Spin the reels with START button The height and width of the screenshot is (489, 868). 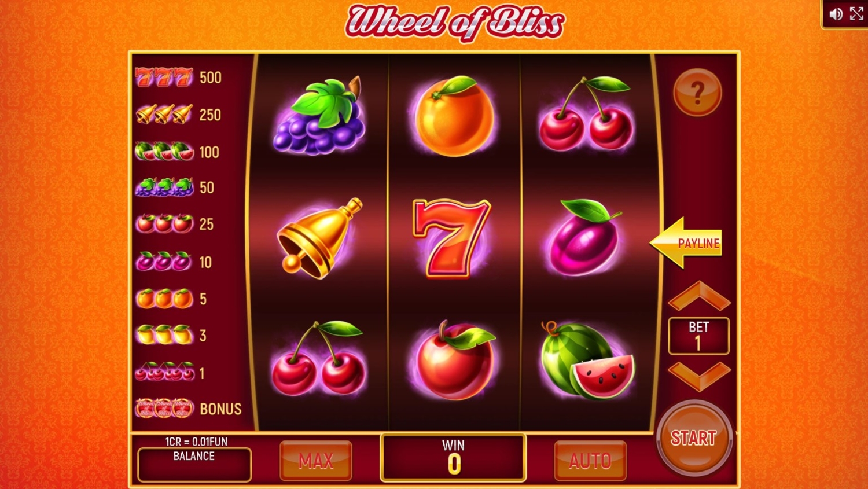coord(694,438)
